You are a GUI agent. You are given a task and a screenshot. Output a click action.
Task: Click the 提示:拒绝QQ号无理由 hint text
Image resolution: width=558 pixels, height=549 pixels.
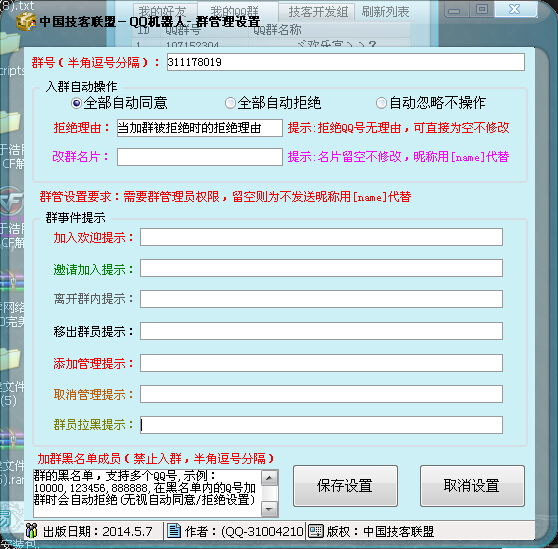tap(399, 128)
